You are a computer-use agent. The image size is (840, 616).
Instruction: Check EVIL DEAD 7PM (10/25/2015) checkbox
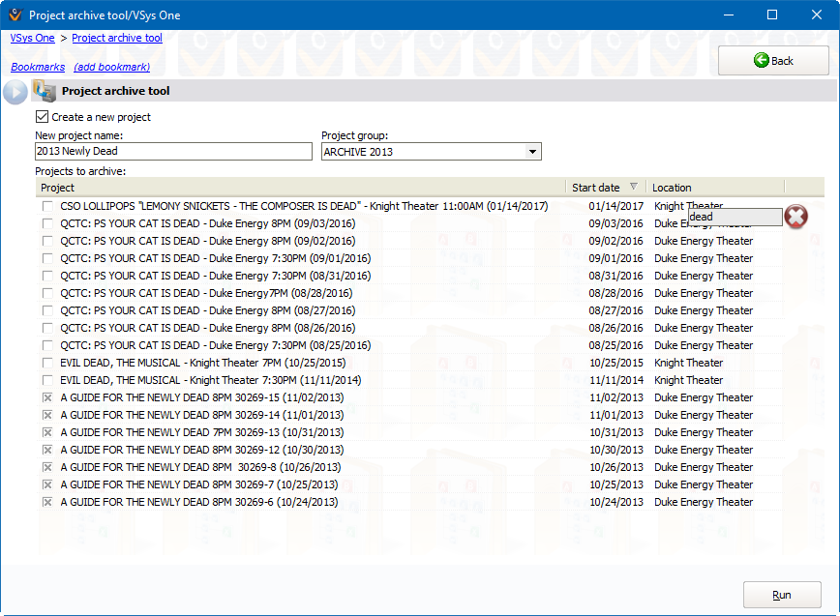(47, 363)
